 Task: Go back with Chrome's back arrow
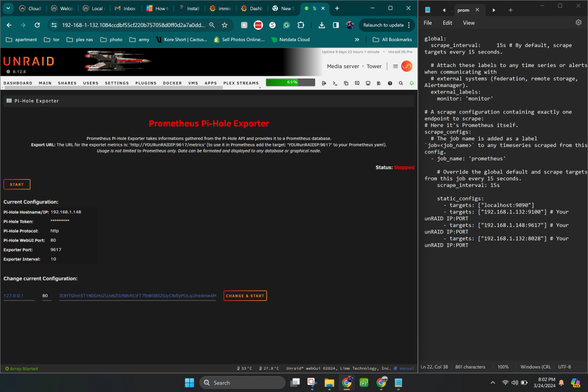click(x=9, y=25)
